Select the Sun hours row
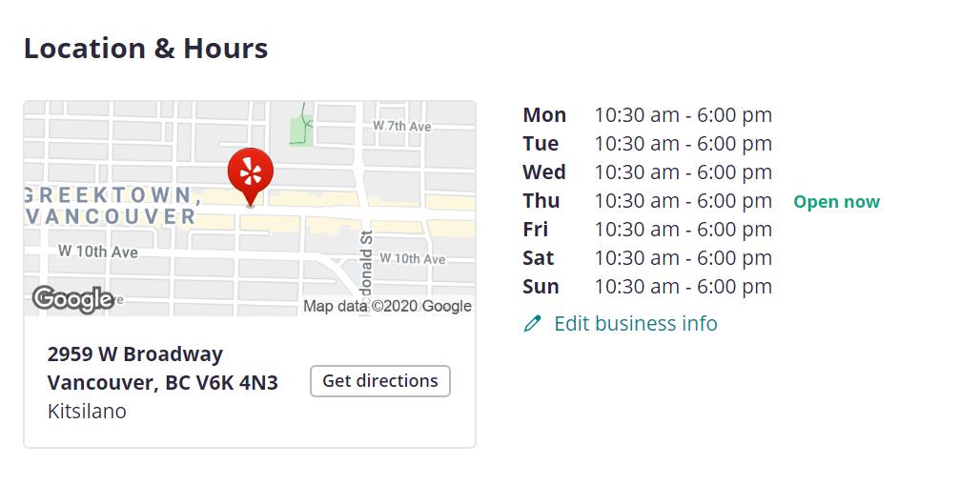This screenshot has width=980, height=485. (x=646, y=287)
